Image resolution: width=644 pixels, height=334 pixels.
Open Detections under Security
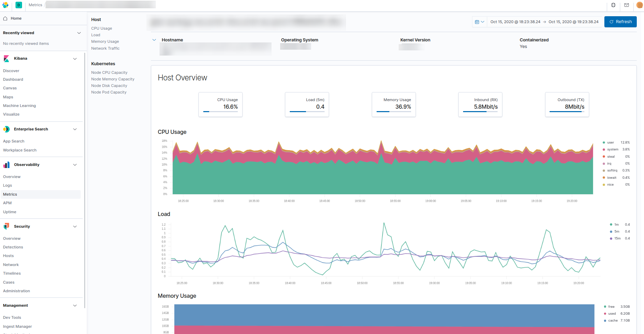(13, 247)
